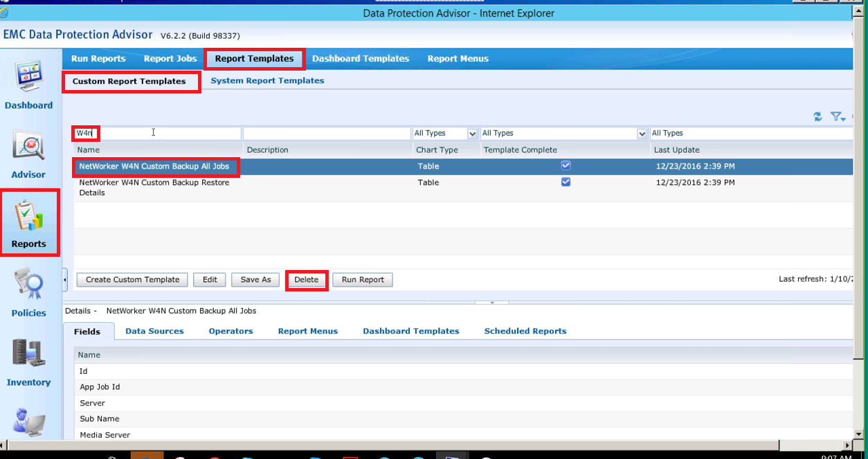This screenshot has height=459, width=868.
Task: Switch to the Data Sources details tab
Action: pos(154,332)
